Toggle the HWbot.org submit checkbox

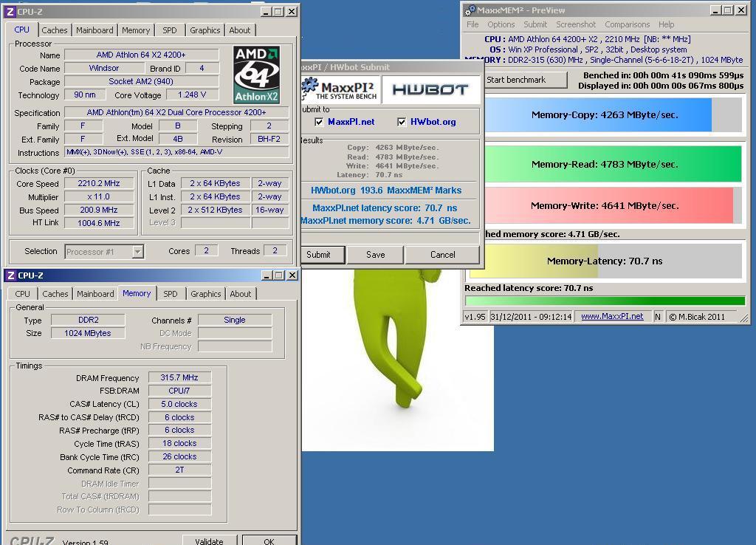402,122
